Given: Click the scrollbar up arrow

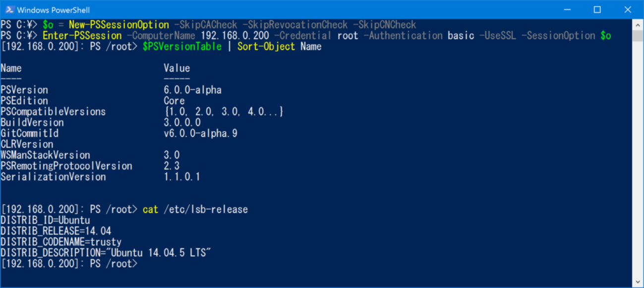Looking at the screenshot, I should pos(639,25).
